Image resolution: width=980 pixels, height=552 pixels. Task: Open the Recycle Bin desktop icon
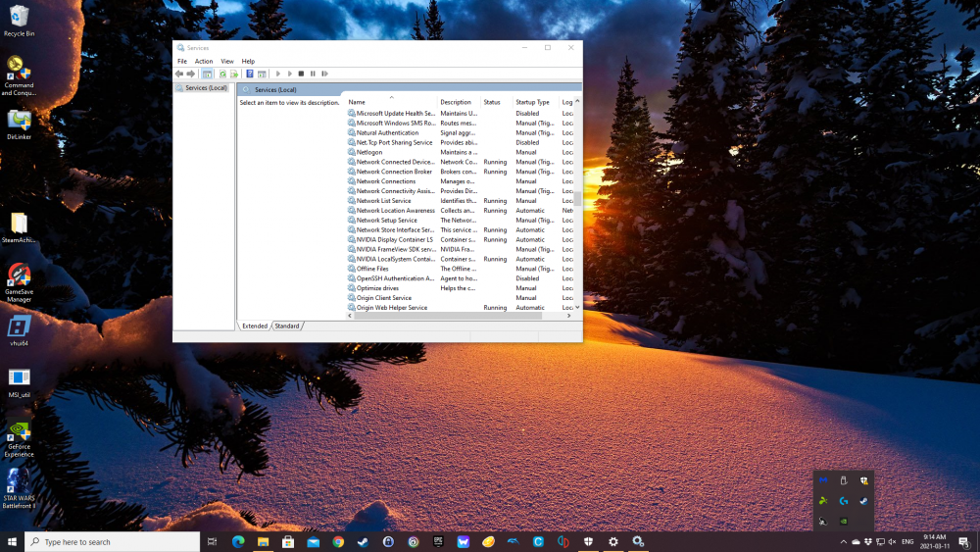[19, 21]
